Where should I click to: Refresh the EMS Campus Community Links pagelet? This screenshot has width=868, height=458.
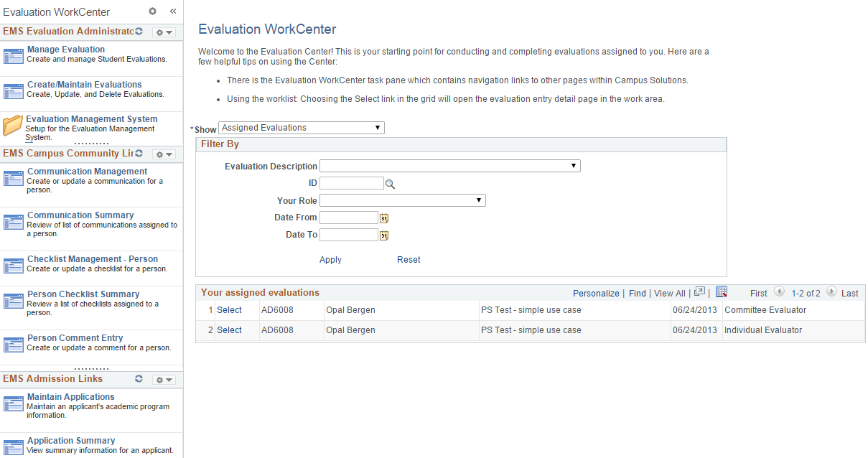(139, 154)
